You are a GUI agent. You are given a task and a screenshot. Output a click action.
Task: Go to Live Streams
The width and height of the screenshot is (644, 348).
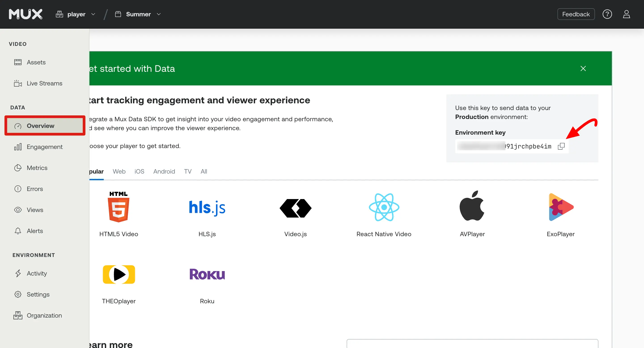45,83
